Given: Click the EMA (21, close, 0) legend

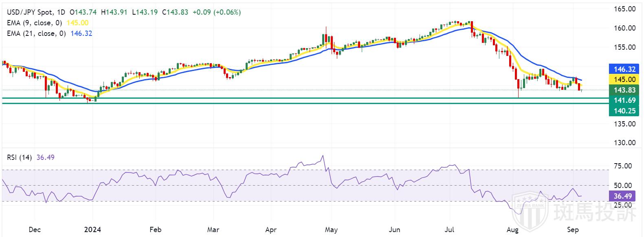Looking at the screenshot, I should click(x=37, y=33).
